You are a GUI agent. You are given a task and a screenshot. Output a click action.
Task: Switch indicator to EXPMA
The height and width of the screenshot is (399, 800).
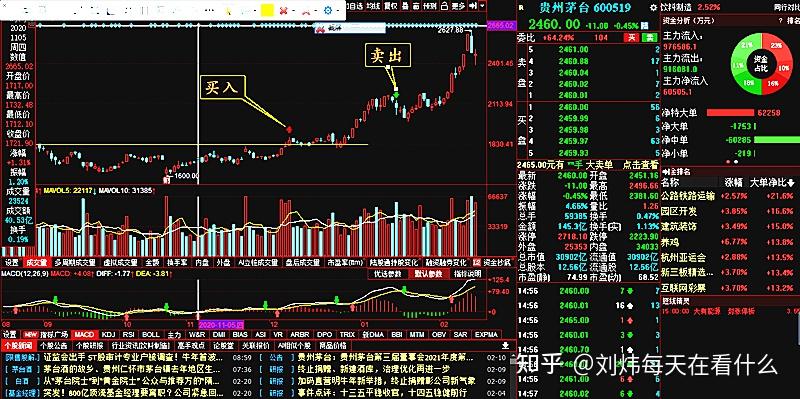[486, 334]
